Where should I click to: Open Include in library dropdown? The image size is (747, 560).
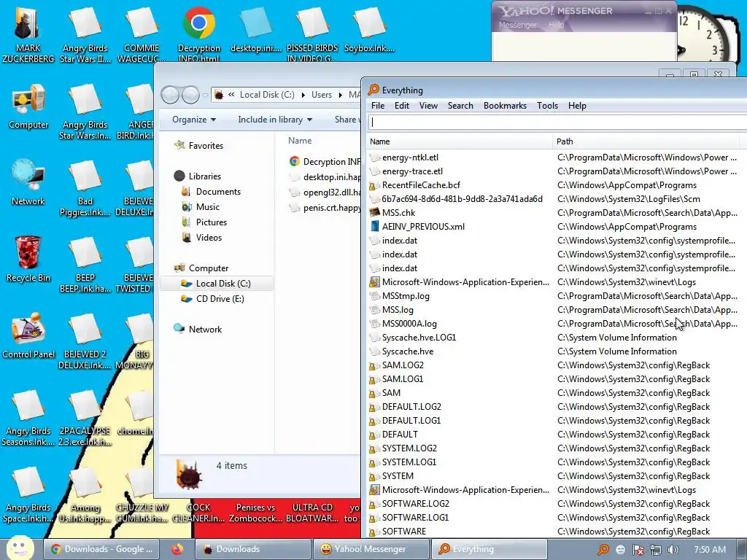tap(275, 120)
